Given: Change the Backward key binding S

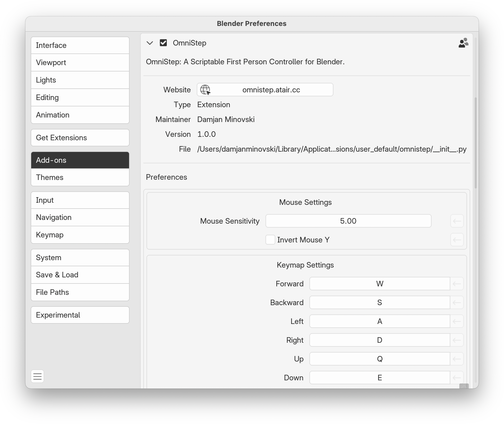Looking at the screenshot, I should (x=380, y=303).
